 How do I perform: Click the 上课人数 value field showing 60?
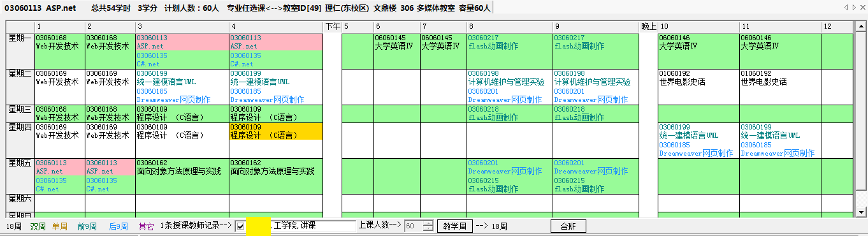click(414, 226)
